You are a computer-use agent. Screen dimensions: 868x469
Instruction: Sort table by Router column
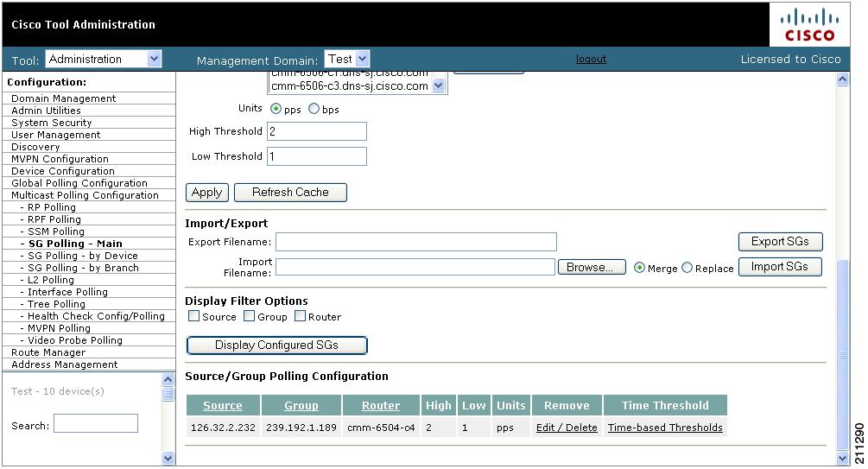coord(381,405)
